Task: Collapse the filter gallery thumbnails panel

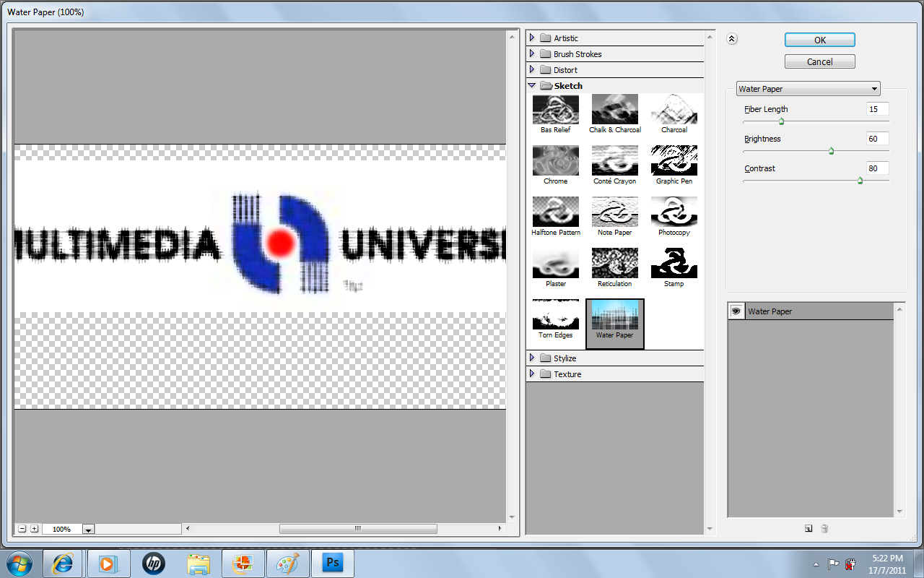Action: [731, 40]
